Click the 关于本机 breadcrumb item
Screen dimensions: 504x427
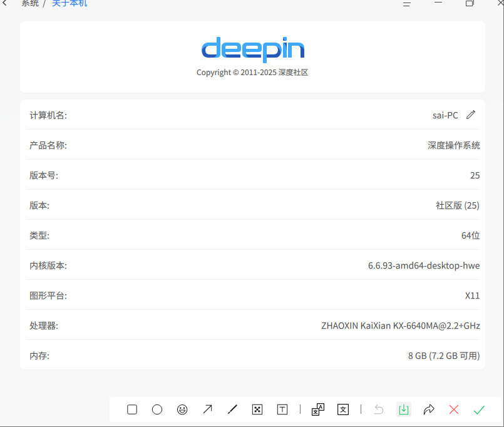point(69,3)
